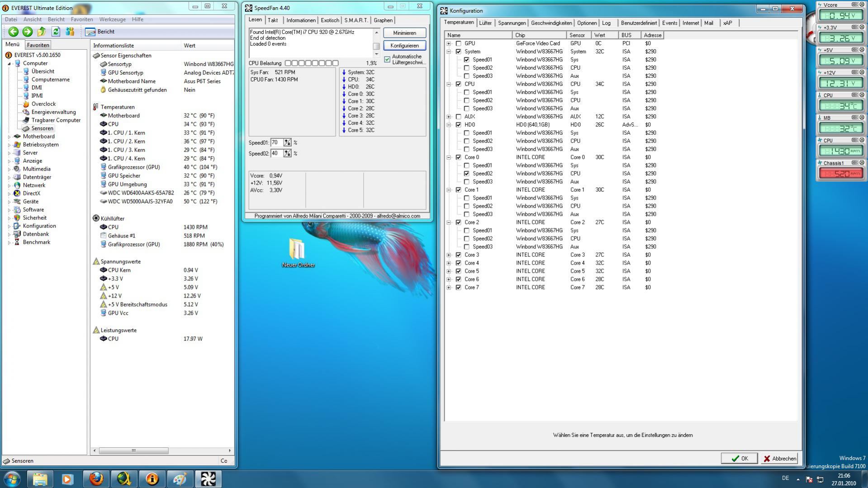
Task: Switch to SpeedFan via its taskbar fan icon
Action: point(208,479)
